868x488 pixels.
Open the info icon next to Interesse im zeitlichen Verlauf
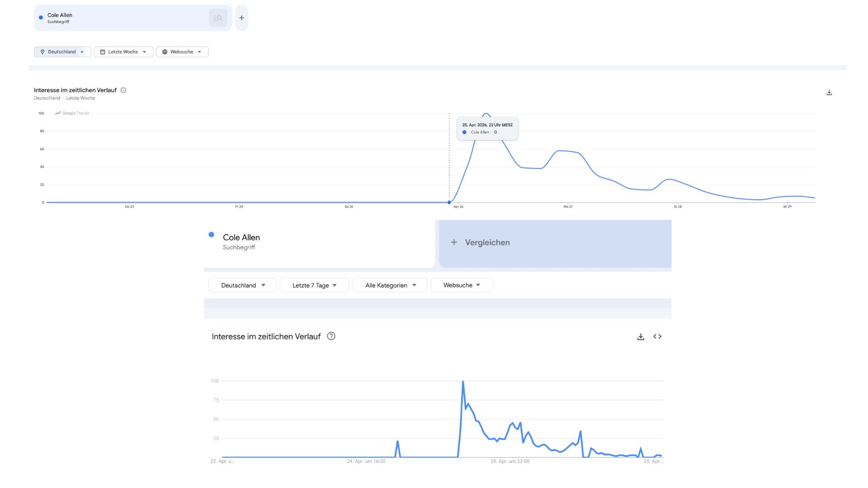[x=123, y=90]
